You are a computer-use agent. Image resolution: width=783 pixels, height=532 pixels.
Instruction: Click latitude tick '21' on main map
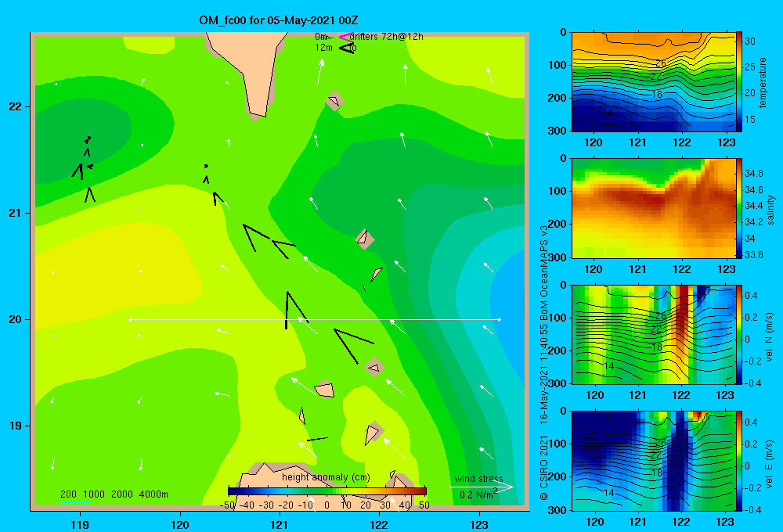click(16, 213)
